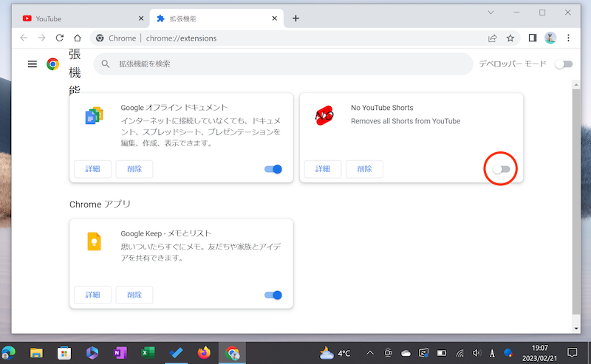This screenshot has height=364, width=591.
Task: Disable Google Offline Docs extension toggle
Action: point(273,169)
